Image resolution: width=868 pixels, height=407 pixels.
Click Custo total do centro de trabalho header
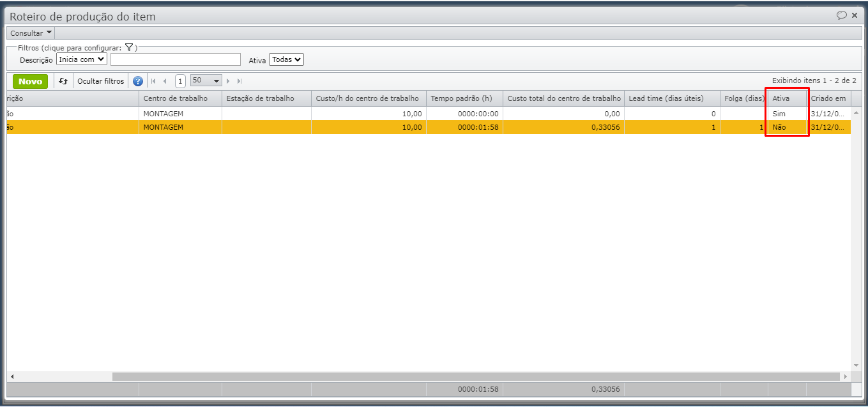coord(563,98)
